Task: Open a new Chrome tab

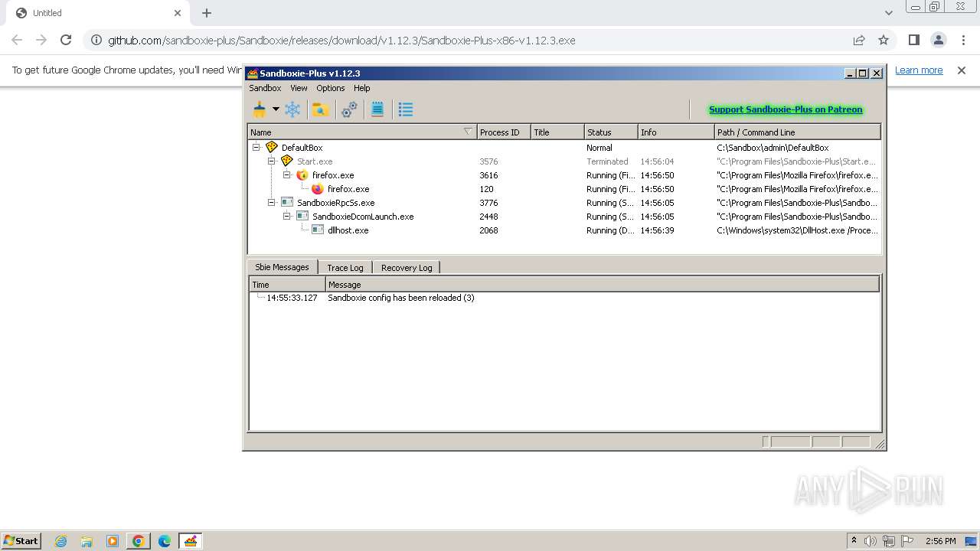Action: click(207, 13)
